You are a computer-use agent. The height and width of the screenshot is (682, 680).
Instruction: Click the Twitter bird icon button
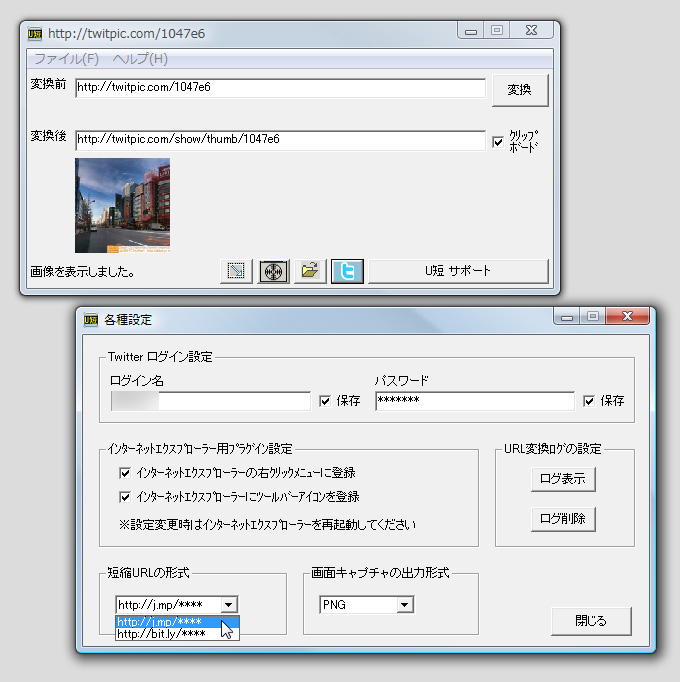[347, 271]
